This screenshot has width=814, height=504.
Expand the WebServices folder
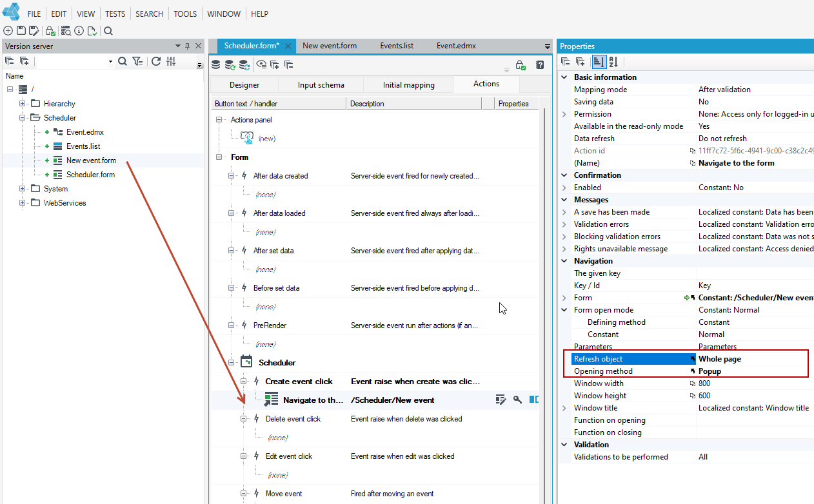point(23,203)
